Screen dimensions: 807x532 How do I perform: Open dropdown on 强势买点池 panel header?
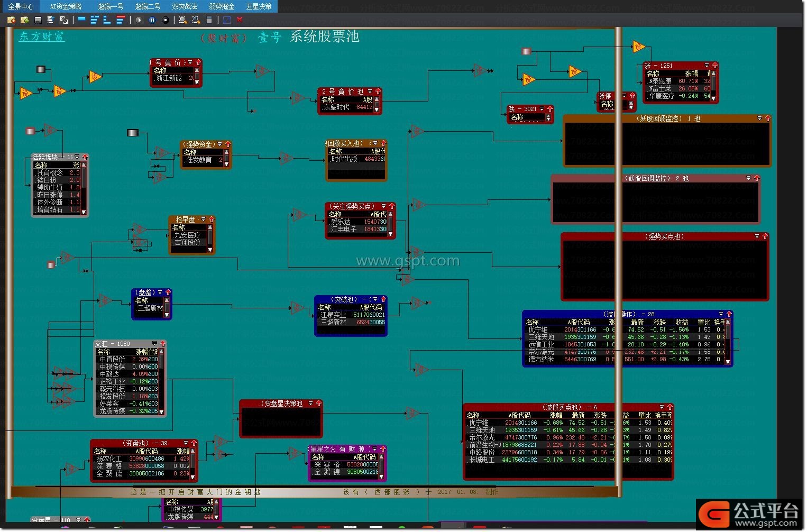tap(757, 236)
